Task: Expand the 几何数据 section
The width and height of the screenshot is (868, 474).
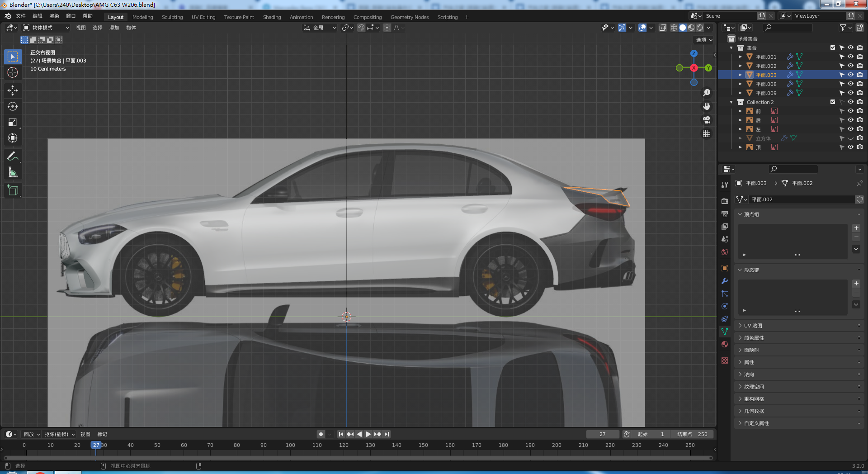Action: (754, 411)
